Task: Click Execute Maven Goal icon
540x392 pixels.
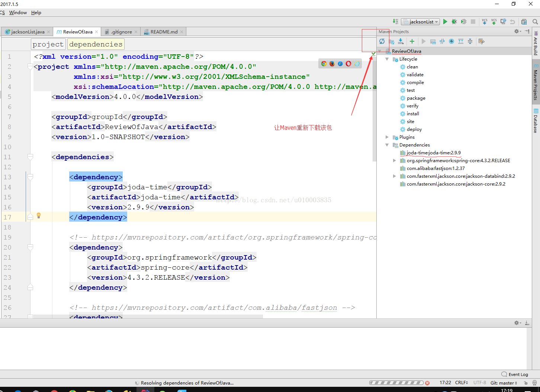Action: (433, 41)
